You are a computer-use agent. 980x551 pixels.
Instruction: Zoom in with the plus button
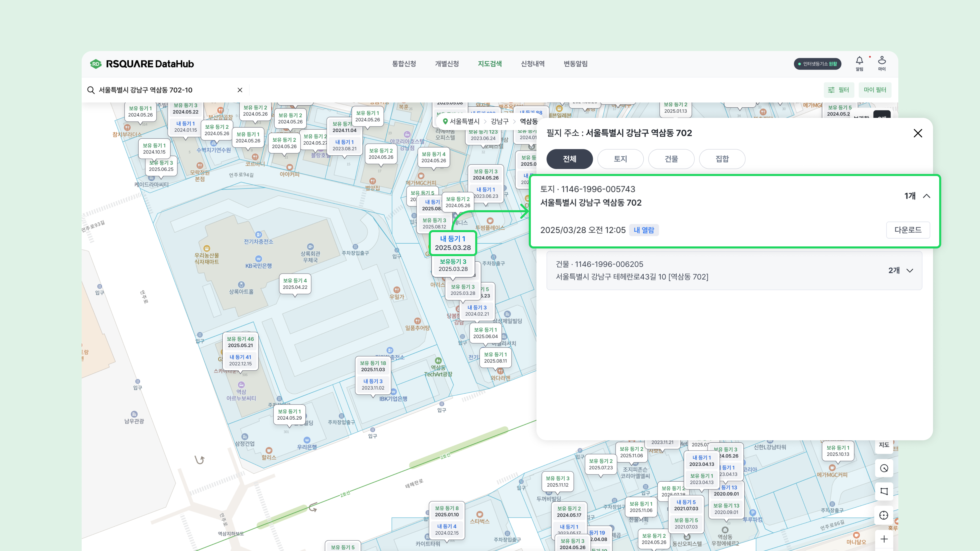884,539
